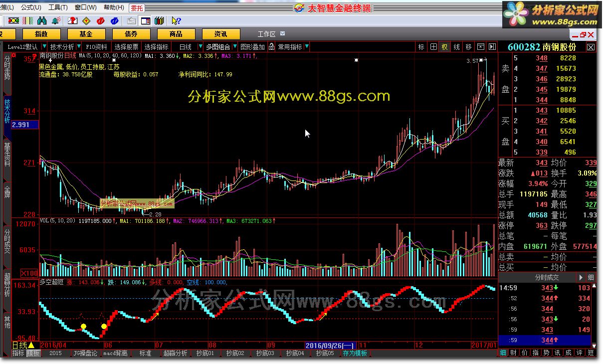Image resolution: width=603 pixels, height=364 pixels.
Task: Click the 线 line drawing icon
Action: (x=456, y=47)
